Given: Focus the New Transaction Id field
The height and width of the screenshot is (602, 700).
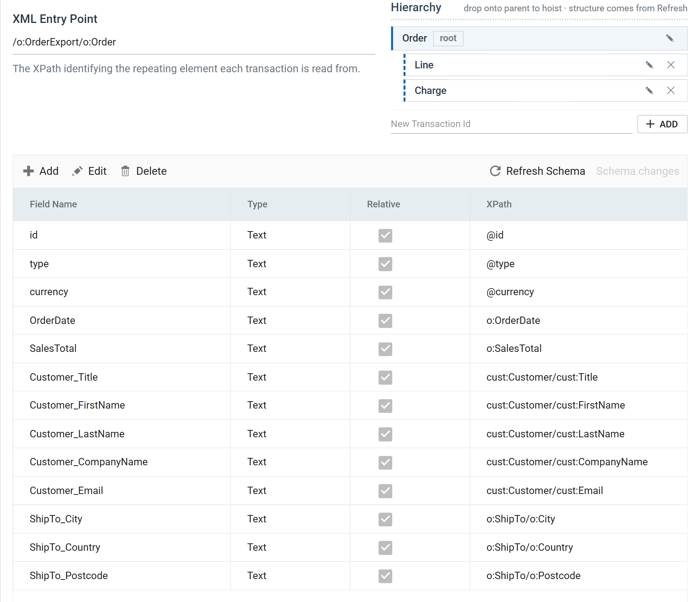Looking at the screenshot, I should (511, 124).
